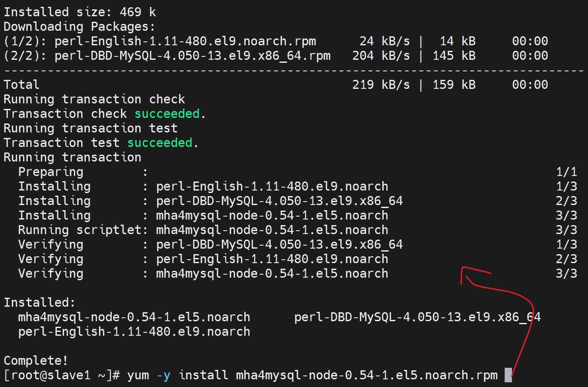Viewport: 588px width, 387px height.
Task: Click the 'Downloading Packages:' line
Action: click(x=79, y=26)
